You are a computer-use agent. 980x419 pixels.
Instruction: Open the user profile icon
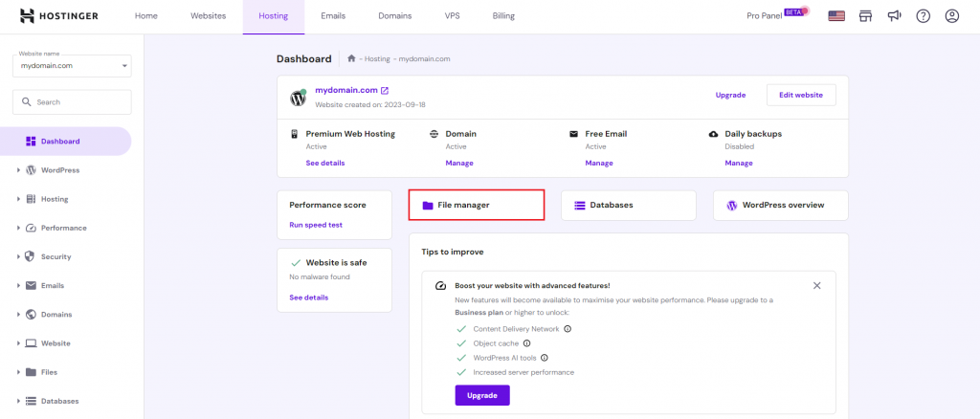point(951,16)
